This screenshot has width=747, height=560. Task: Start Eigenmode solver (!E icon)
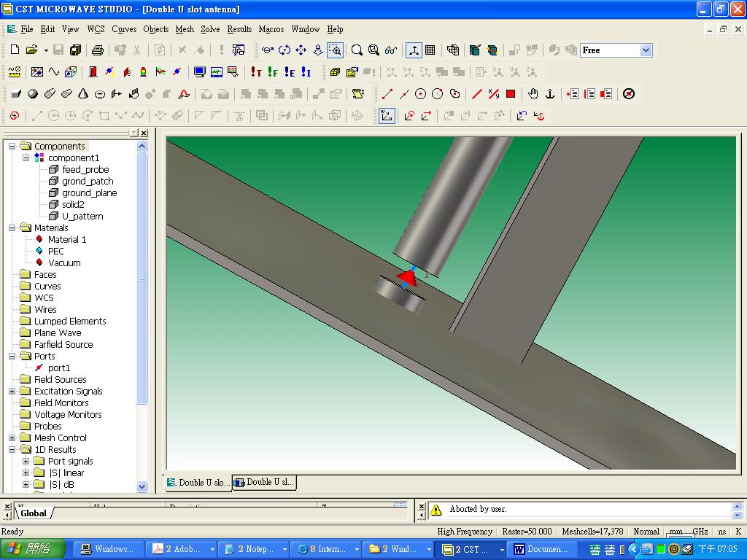(x=290, y=72)
